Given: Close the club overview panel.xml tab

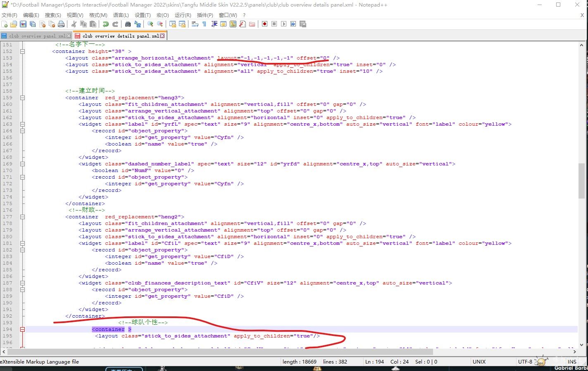Looking at the screenshot, I should coord(69,36).
